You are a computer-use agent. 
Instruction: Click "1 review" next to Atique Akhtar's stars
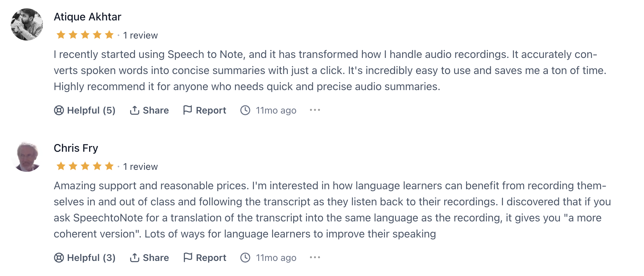click(140, 35)
